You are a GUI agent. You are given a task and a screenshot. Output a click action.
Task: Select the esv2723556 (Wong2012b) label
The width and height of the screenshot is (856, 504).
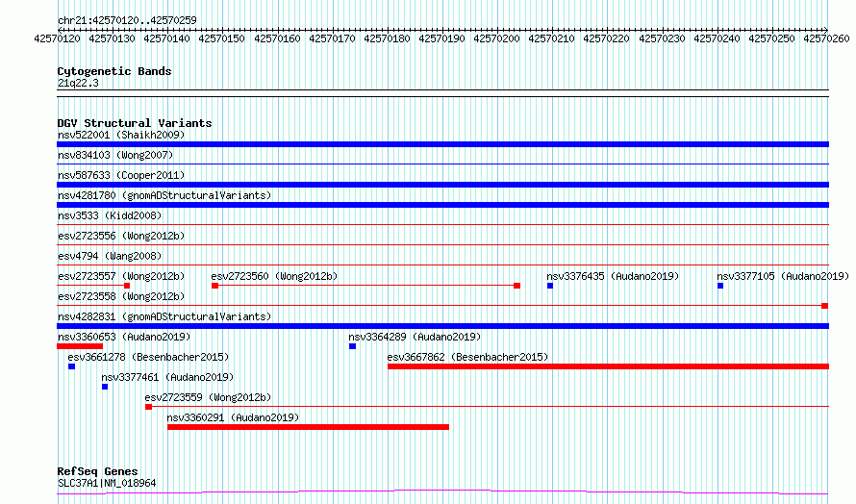[x=121, y=236]
